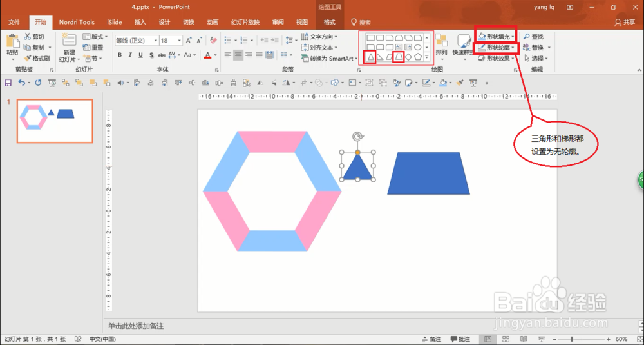Select the Format Painter (格式刷) tool
The image size is (644, 345).
[x=37, y=59]
